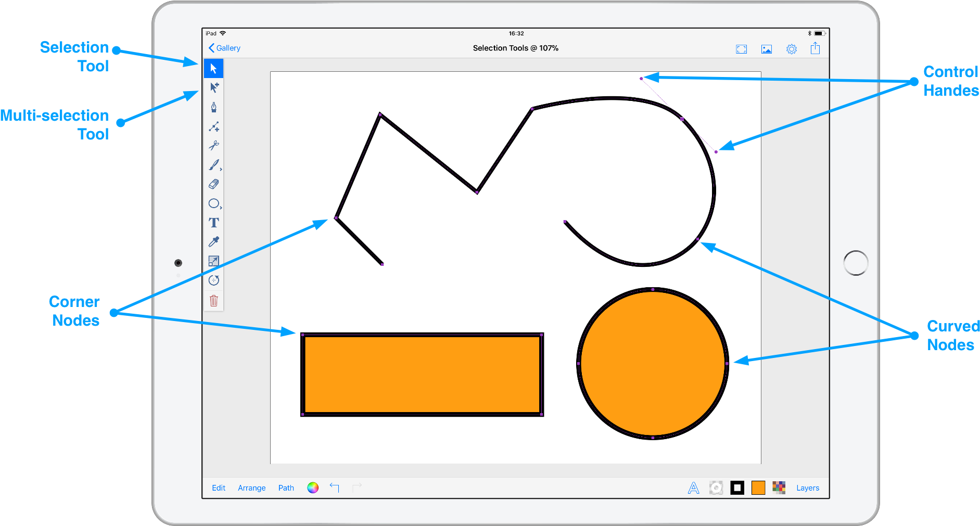Click the trash delete icon

[x=213, y=301]
